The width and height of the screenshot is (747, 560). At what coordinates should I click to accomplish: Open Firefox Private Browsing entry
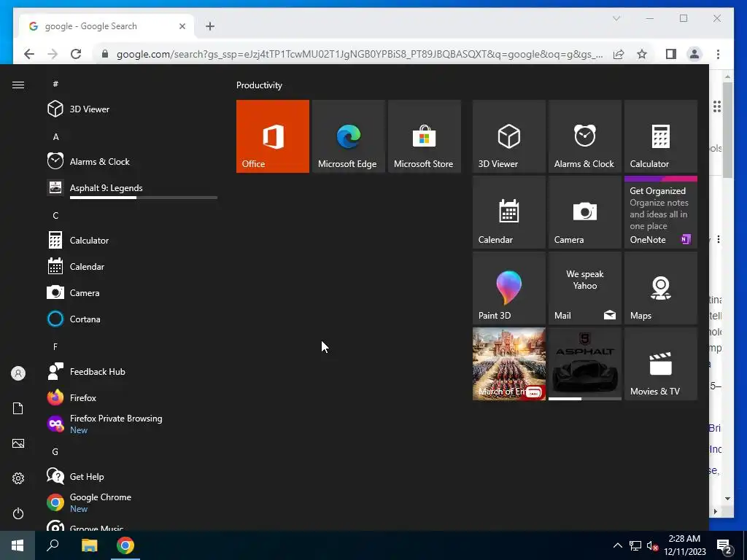coord(132,424)
